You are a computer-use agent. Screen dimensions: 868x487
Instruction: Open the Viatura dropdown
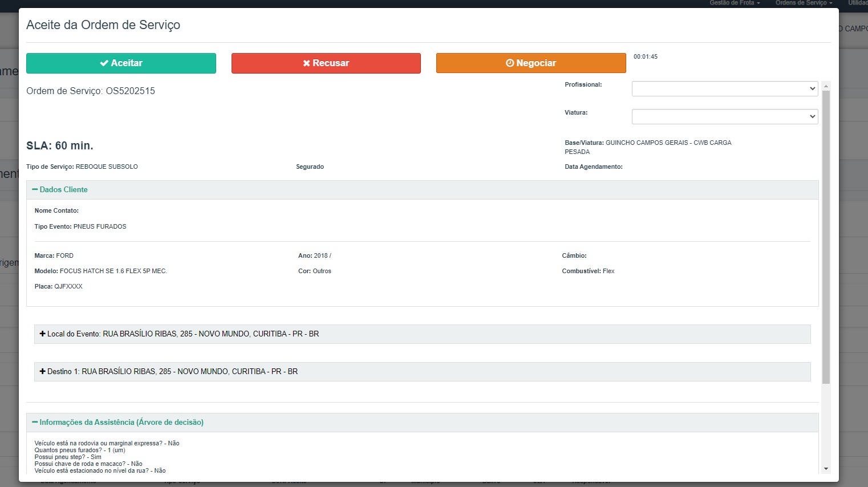(724, 116)
